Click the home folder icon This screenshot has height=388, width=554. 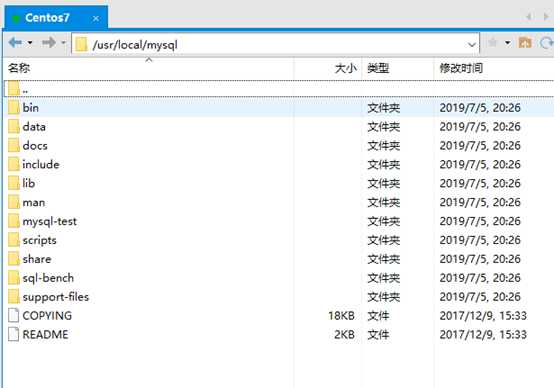coord(525,43)
